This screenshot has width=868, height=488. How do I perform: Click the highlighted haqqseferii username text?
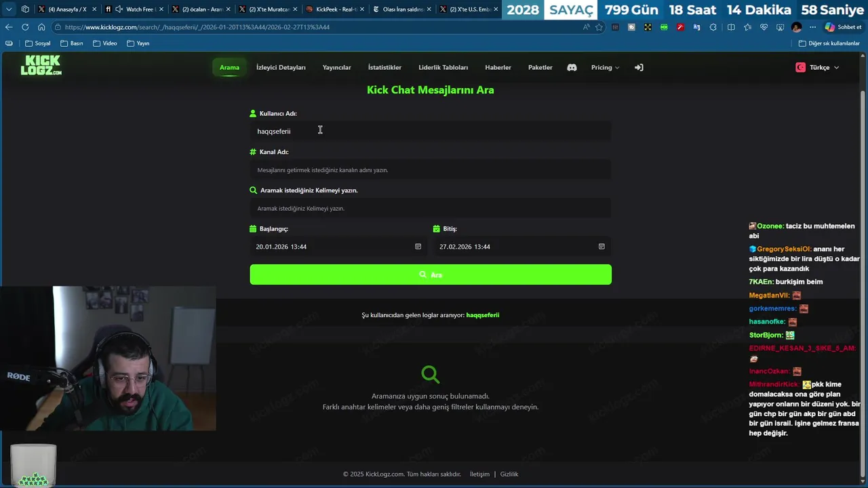483,315
